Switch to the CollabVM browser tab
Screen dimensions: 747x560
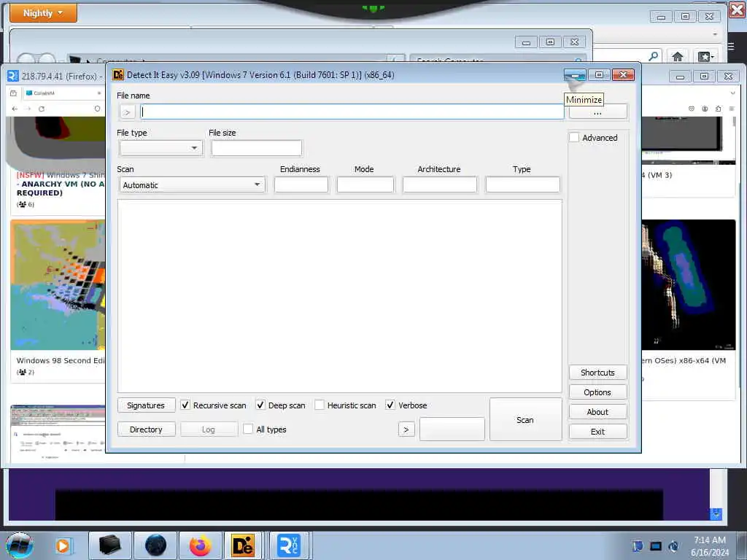pyautogui.click(x=63, y=93)
